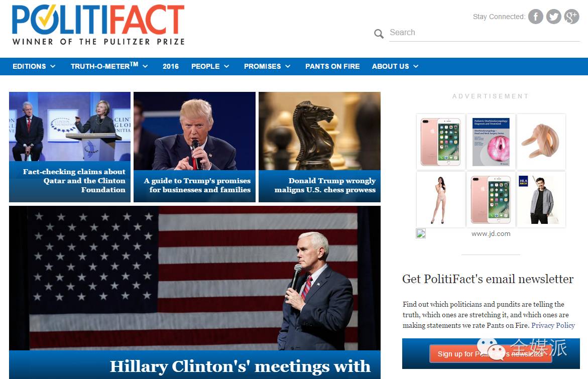
Task: Open PolitiFact's Twitter icon
Action: [553, 17]
